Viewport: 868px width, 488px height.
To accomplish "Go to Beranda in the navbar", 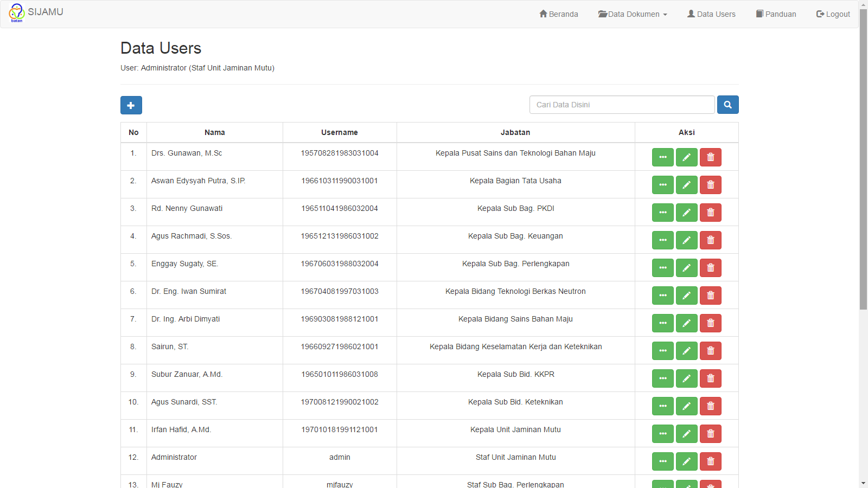I will (558, 14).
